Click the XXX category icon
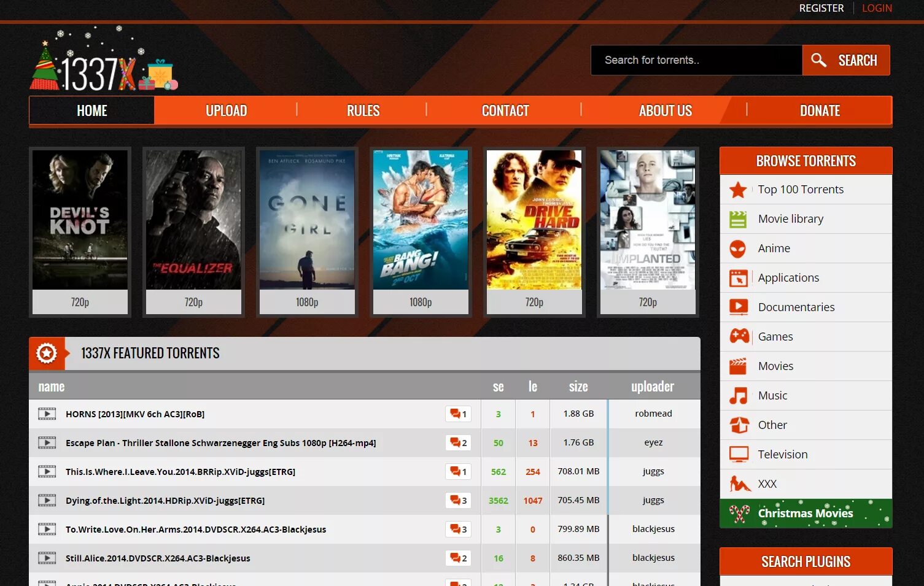 [740, 484]
